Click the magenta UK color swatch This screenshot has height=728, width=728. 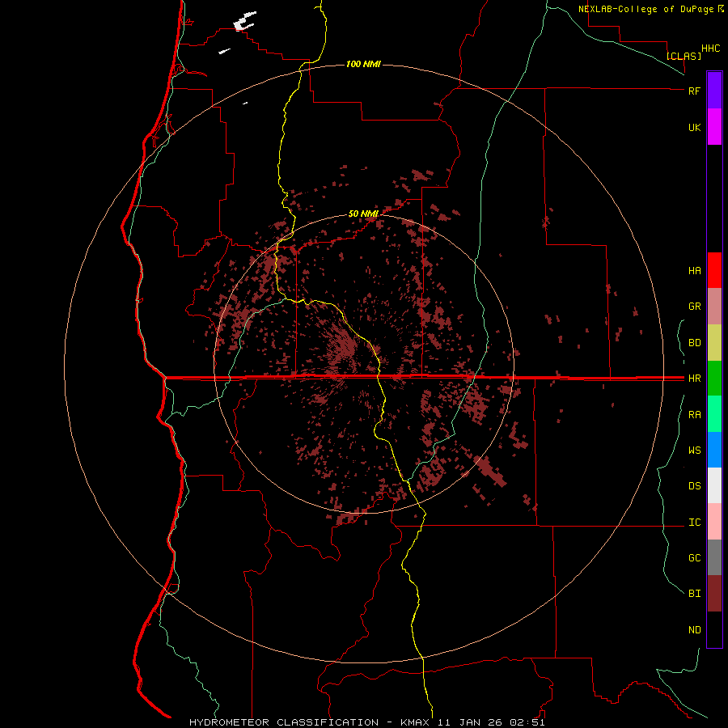(714, 127)
